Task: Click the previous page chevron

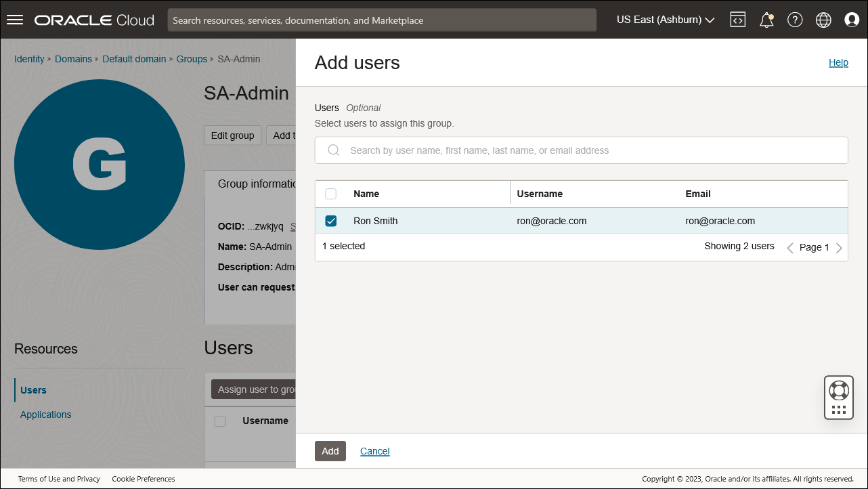Action: pos(790,247)
